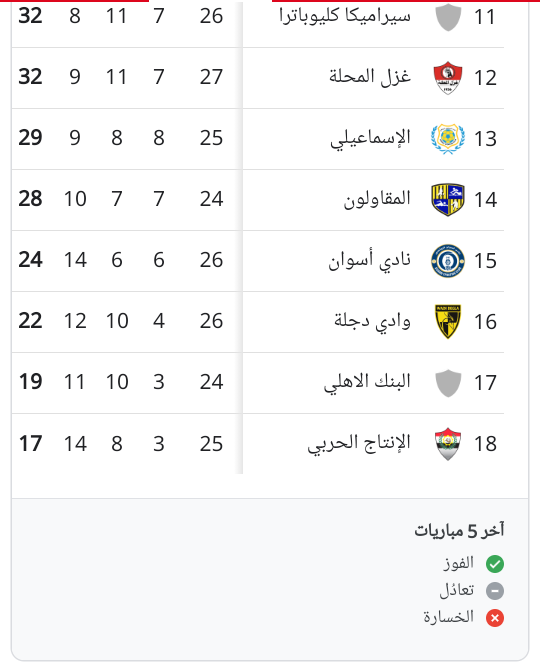The image size is (540, 666).
Task: Select the سيراميكا كليوباترا team name
Action: click(x=345, y=16)
